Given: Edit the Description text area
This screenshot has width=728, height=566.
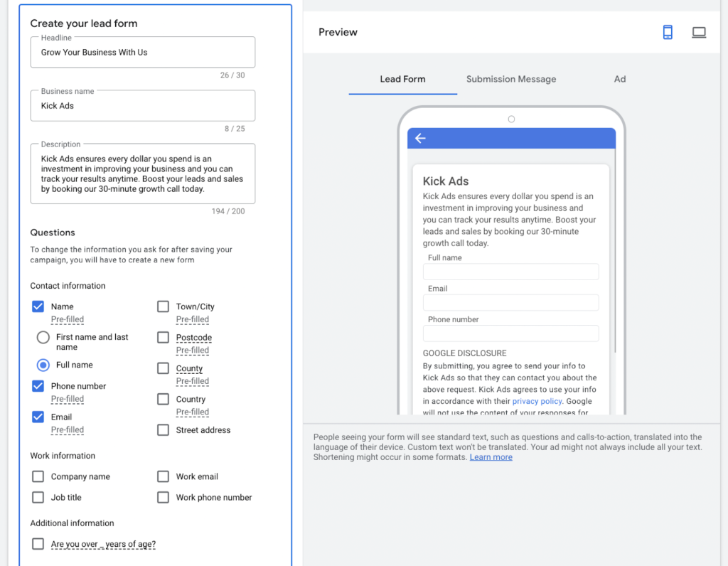Looking at the screenshot, I should pos(142,173).
